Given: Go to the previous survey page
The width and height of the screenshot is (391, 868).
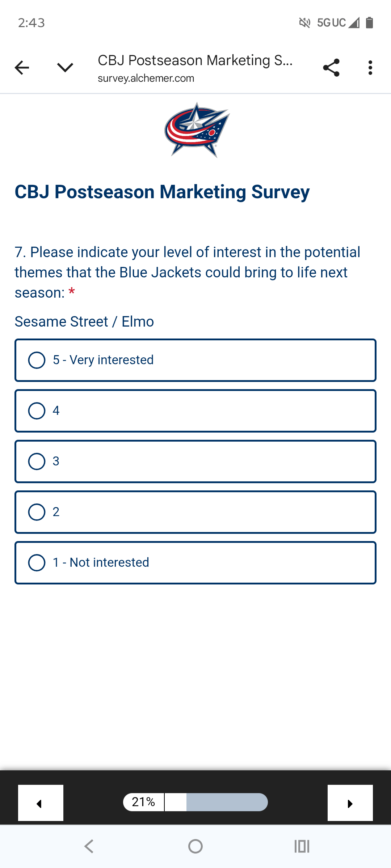Looking at the screenshot, I should point(41,803).
